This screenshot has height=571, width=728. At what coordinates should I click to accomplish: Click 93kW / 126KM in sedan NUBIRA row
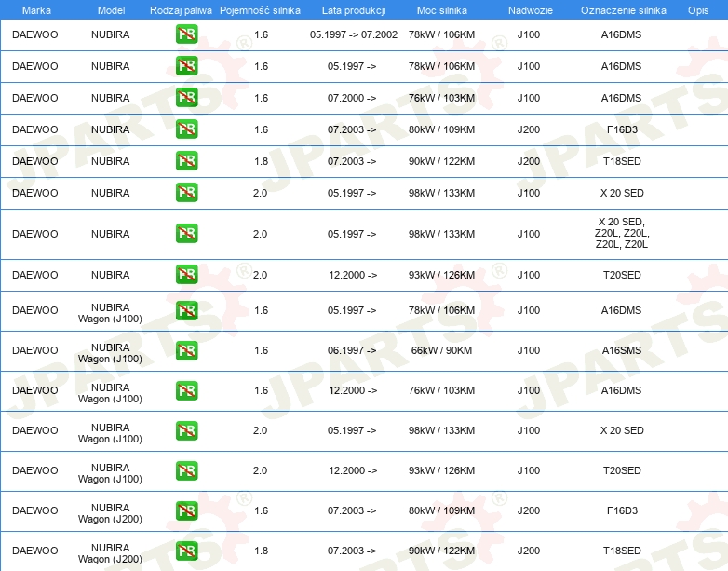pyautogui.click(x=441, y=275)
